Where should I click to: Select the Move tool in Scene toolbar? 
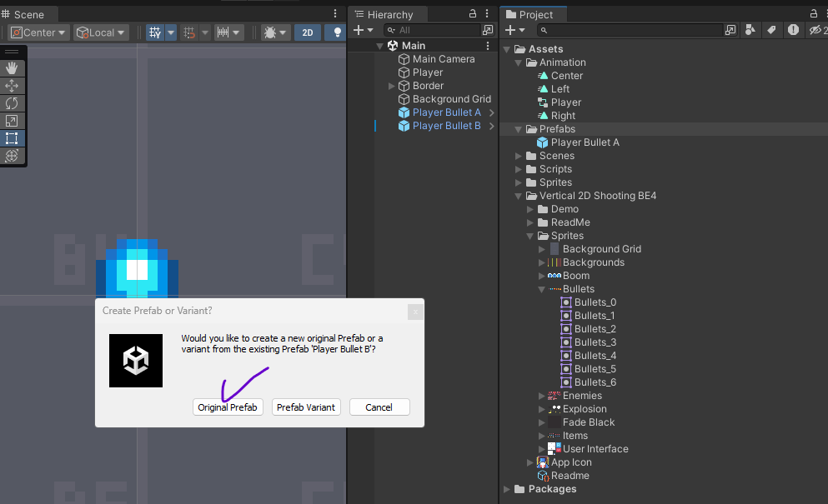[12, 86]
